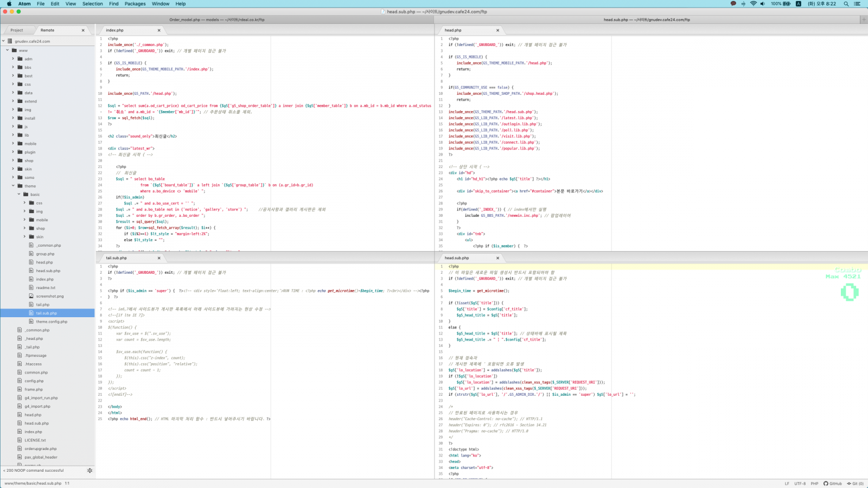Click the screenshot.png image file icon
868x488 pixels.
coord(31,296)
